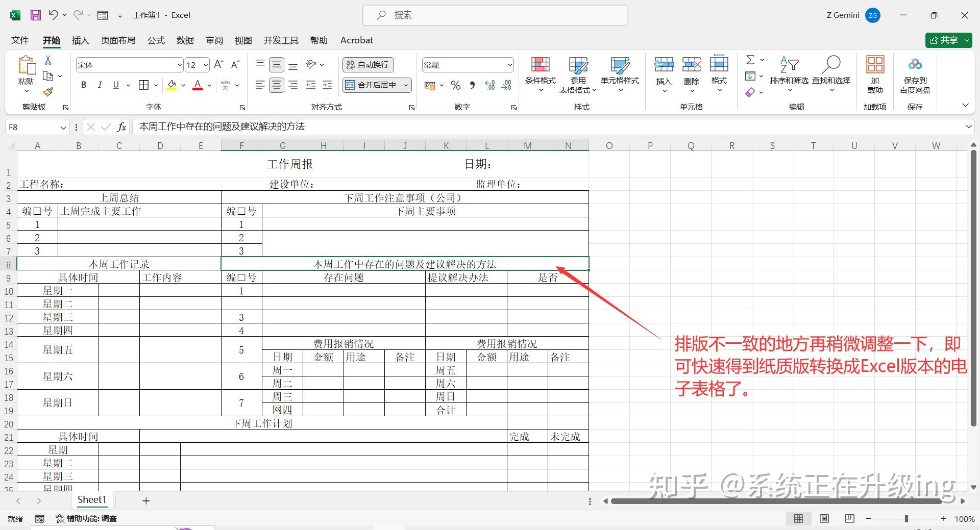Open the 文件 File menu
The height and width of the screenshot is (530, 980).
(x=20, y=40)
